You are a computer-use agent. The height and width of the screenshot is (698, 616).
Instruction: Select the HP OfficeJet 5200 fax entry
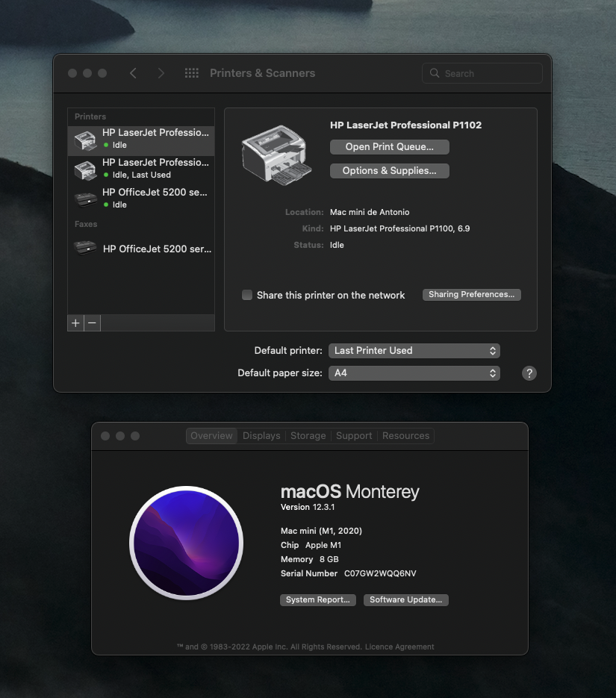(141, 249)
